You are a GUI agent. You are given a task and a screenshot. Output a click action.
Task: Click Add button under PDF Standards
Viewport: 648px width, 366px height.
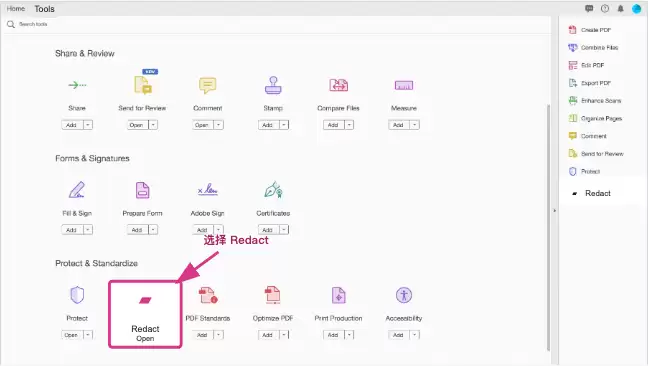tap(202, 335)
